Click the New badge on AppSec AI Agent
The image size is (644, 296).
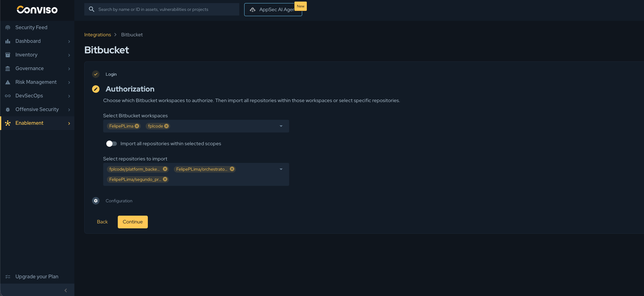pyautogui.click(x=301, y=6)
